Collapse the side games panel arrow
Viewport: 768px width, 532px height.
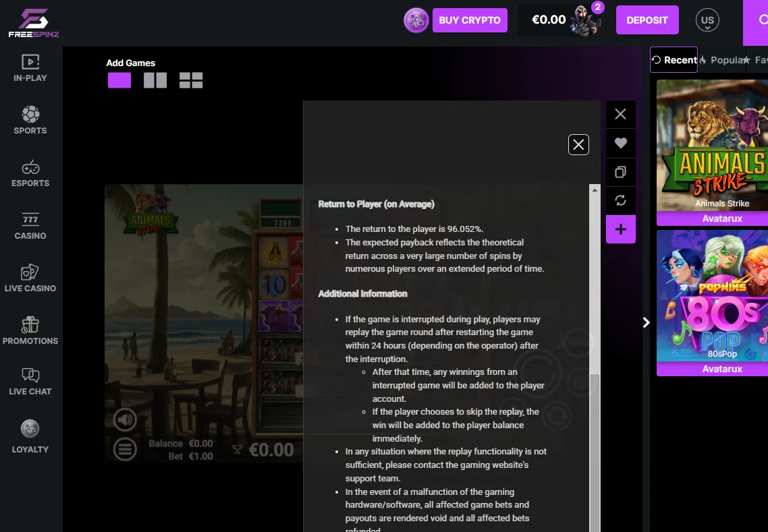tap(646, 322)
